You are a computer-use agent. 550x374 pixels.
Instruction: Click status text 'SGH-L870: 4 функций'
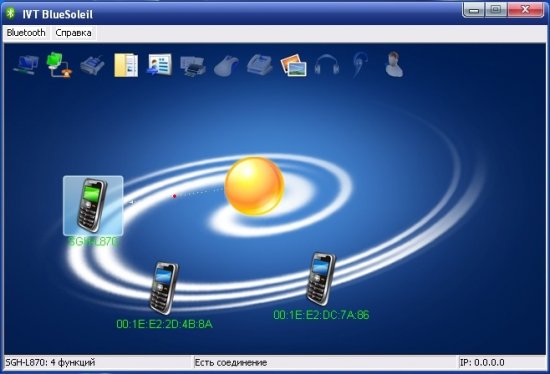[50, 362]
